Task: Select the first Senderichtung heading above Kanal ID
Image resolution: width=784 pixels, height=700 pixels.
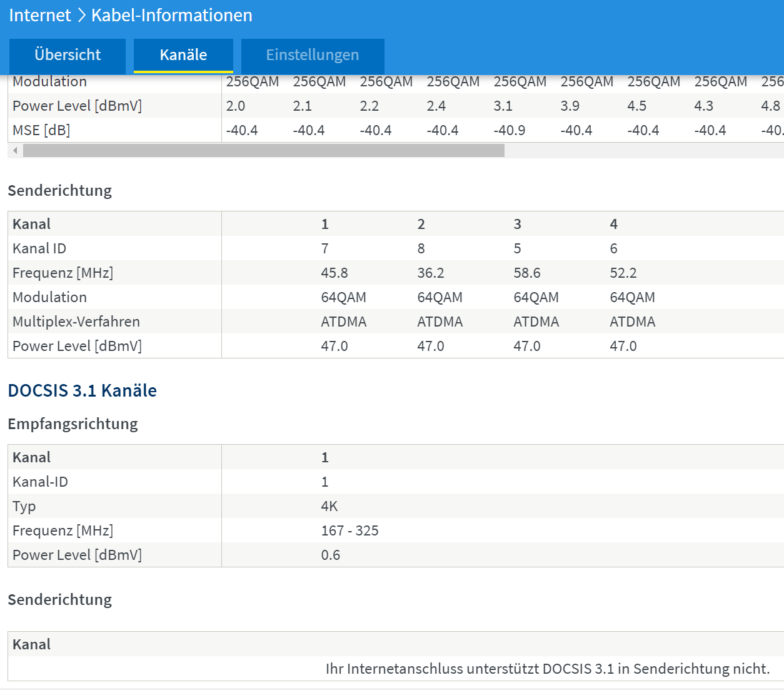Action: tap(60, 190)
